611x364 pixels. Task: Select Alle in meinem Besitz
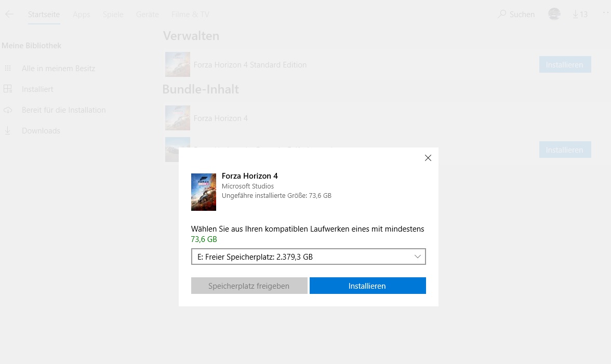[58, 69]
